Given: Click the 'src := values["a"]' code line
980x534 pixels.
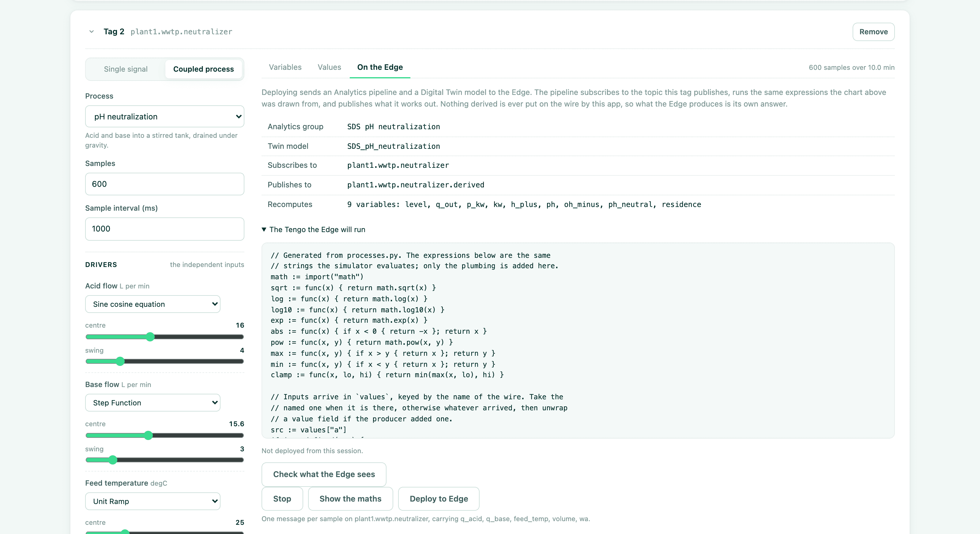Looking at the screenshot, I should coord(308,430).
